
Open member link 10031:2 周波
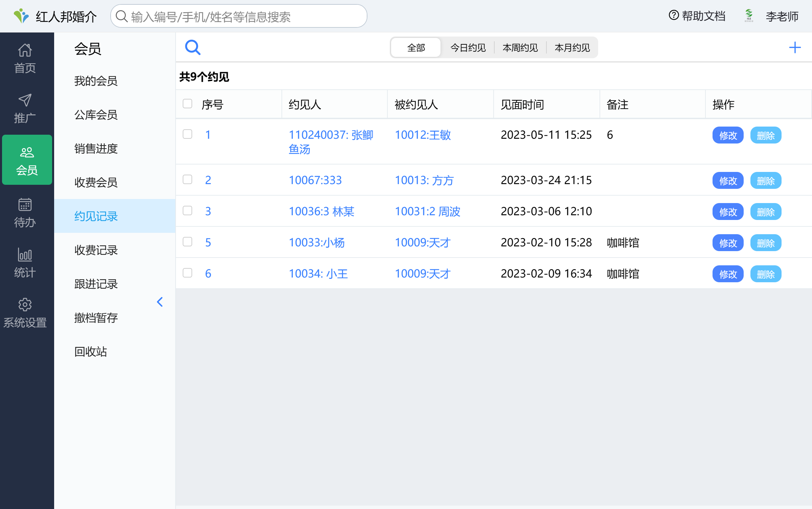(x=428, y=211)
